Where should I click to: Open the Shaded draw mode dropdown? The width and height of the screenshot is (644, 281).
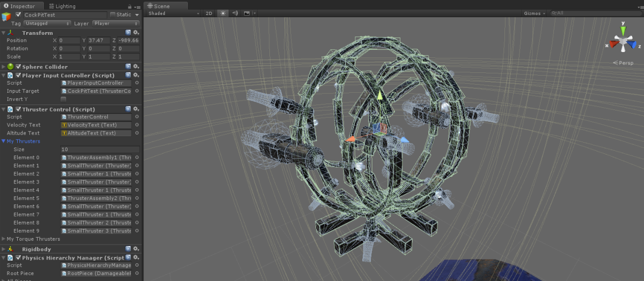click(173, 13)
